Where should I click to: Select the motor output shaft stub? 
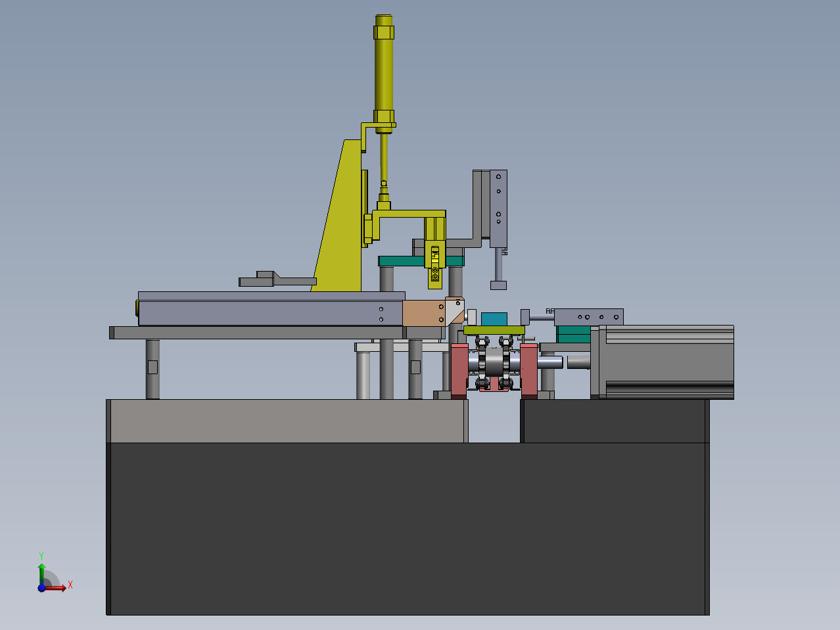tap(578, 362)
